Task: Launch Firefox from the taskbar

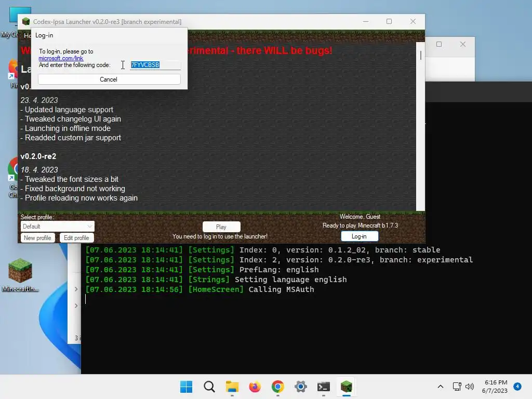Action: tap(255, 387)
